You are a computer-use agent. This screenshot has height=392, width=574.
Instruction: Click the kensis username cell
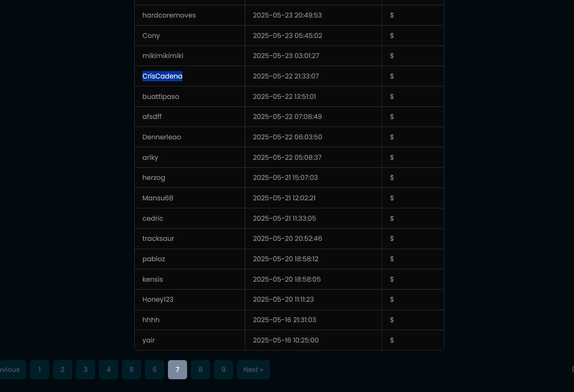pyautogui.click(x=153, y=279)
